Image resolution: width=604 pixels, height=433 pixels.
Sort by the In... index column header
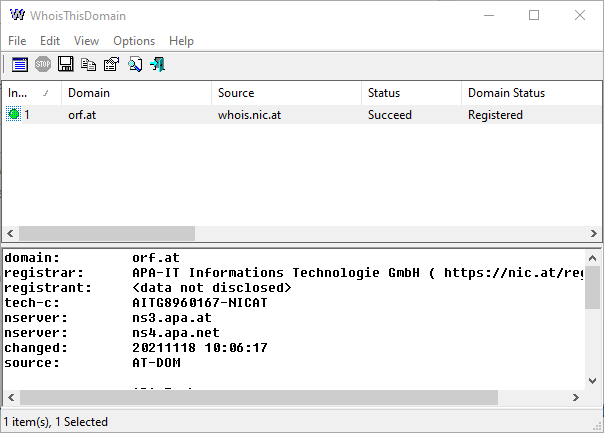pos(32,93)
